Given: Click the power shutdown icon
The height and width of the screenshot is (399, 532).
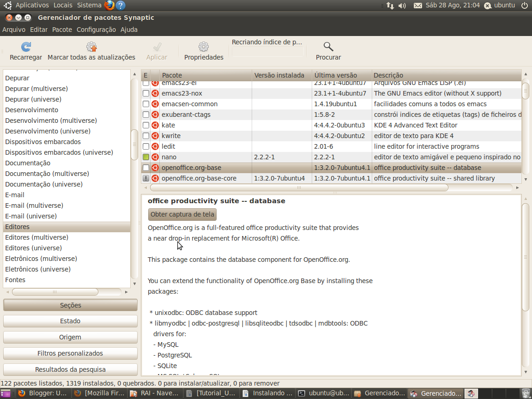Looking at the screenshot, I should tap(525, 5).
